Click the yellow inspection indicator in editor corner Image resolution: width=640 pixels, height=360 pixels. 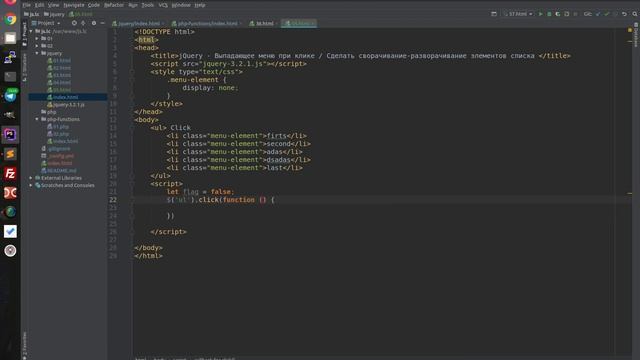pos(630,30)
